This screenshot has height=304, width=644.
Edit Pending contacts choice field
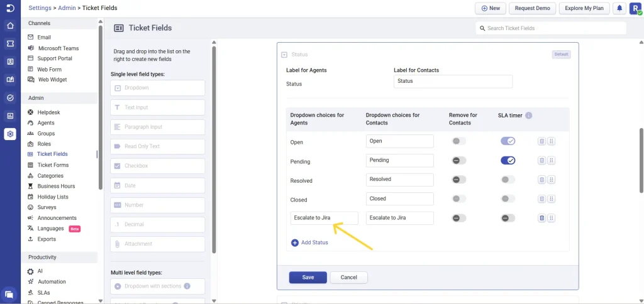click(399, 160)
